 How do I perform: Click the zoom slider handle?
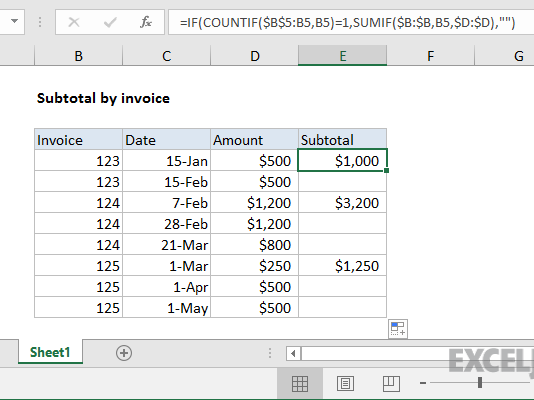click(x=480, y=383)
